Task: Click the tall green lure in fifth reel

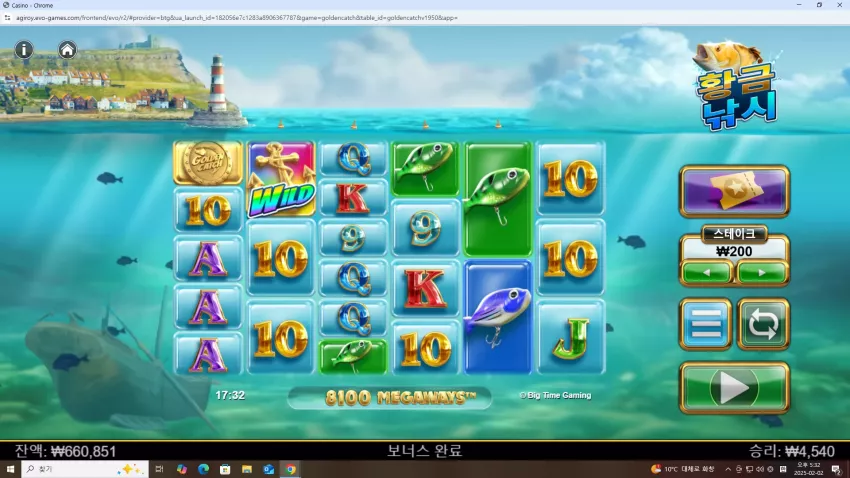Action: click(x=498, y=199)
